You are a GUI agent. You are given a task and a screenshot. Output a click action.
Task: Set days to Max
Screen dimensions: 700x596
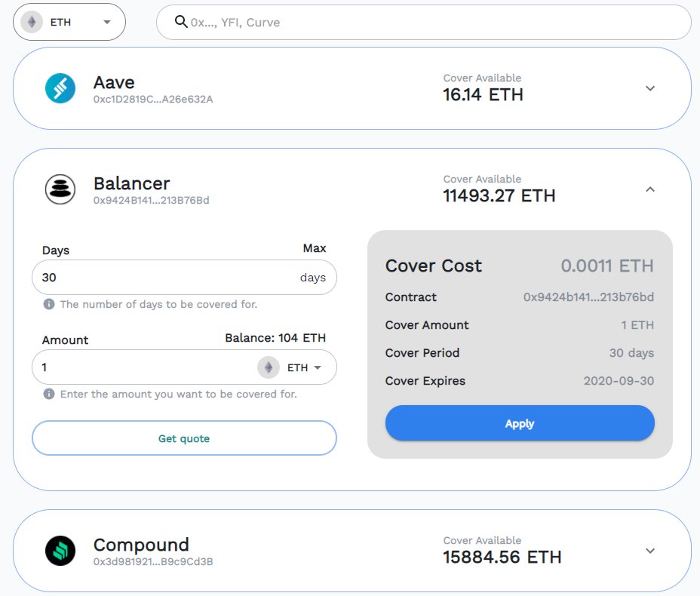tap(315, 248)
